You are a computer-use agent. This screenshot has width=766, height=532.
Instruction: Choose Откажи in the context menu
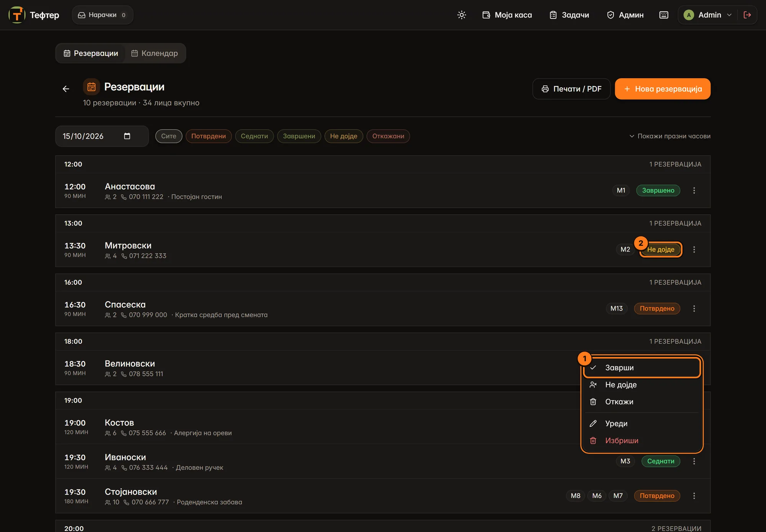[x=642, y=402]
